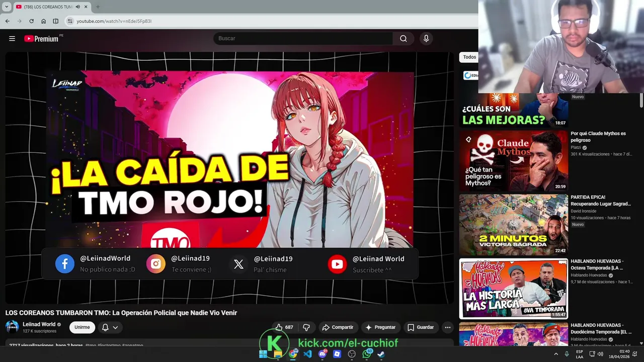Open the ¿Cuáles son las mejores? thumbnail
Screen dimensions: 644x362
pos(513,110)
